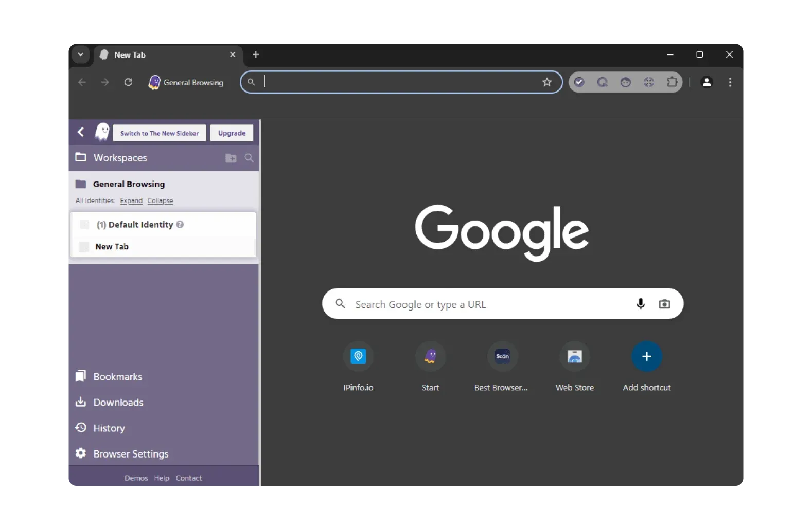Click the globe extension icon
This screenshot has width=812, height=529.
click(649, 82)
